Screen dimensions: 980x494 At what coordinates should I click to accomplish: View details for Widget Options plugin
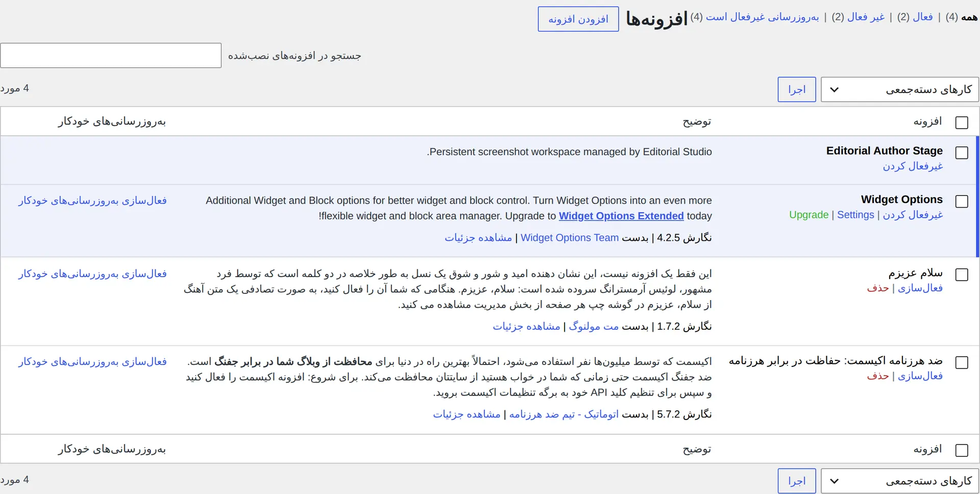[478, 238]
